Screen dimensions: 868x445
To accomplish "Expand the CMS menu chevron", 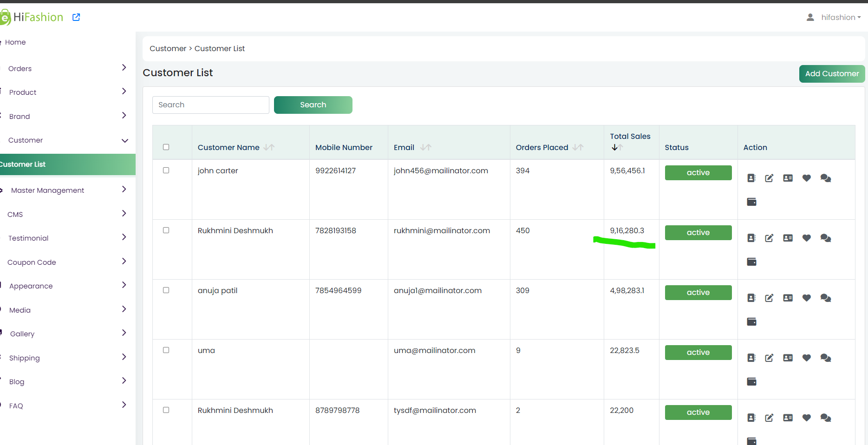I will click(x=124, y=214).
